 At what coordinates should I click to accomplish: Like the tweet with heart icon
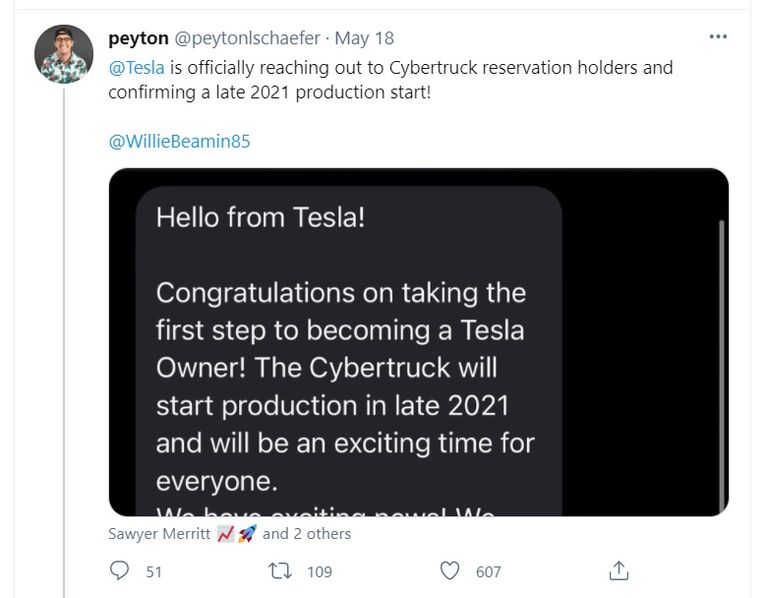[450, 571]
